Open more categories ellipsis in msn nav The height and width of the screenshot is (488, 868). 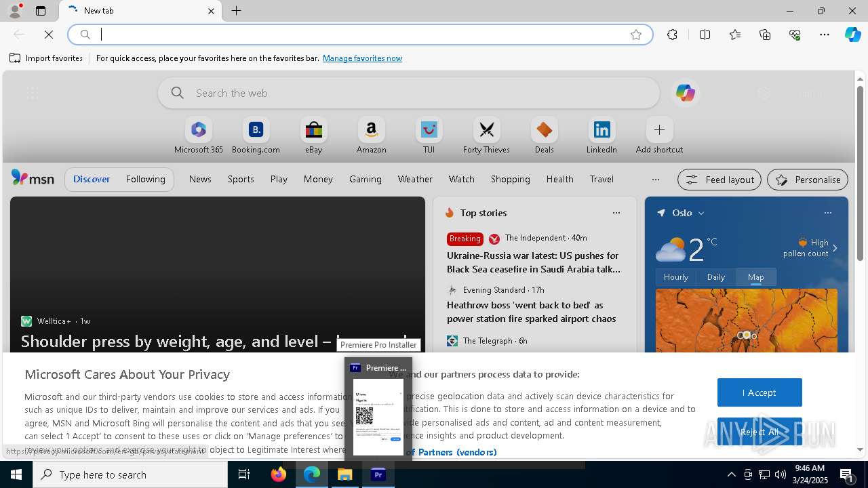(655, 179)
